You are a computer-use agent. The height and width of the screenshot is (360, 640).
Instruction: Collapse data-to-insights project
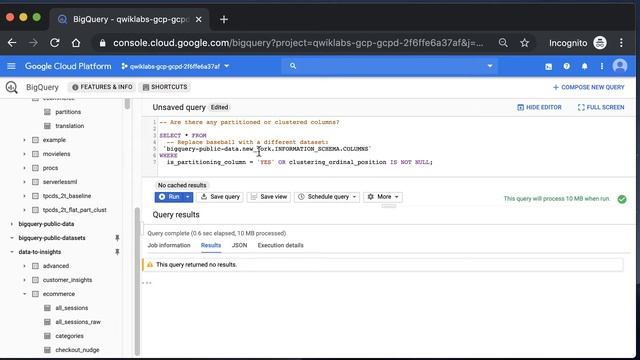coord(11,252)
